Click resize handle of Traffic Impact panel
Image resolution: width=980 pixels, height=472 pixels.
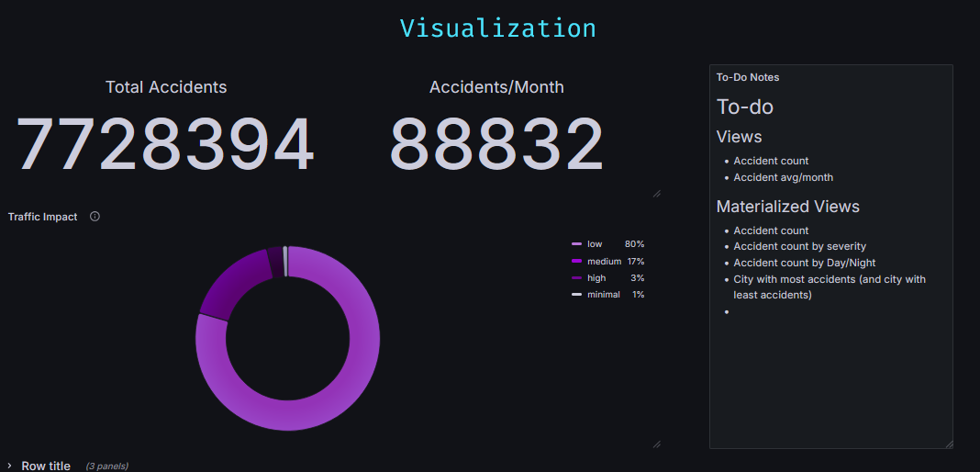coord(656,444)
